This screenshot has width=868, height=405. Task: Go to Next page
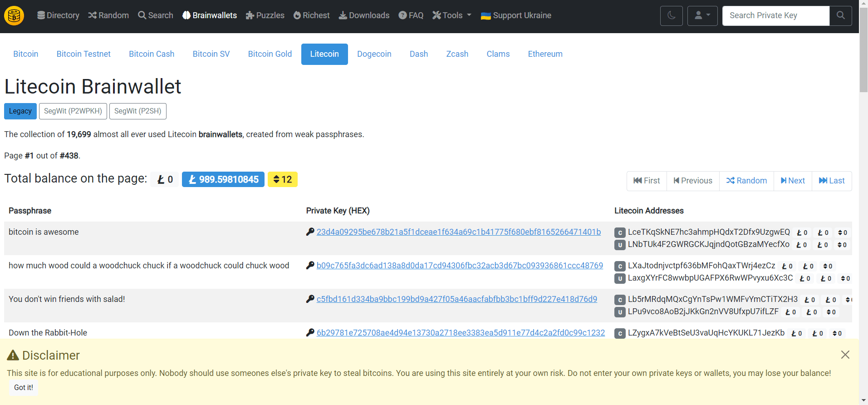tap(792, 181)
